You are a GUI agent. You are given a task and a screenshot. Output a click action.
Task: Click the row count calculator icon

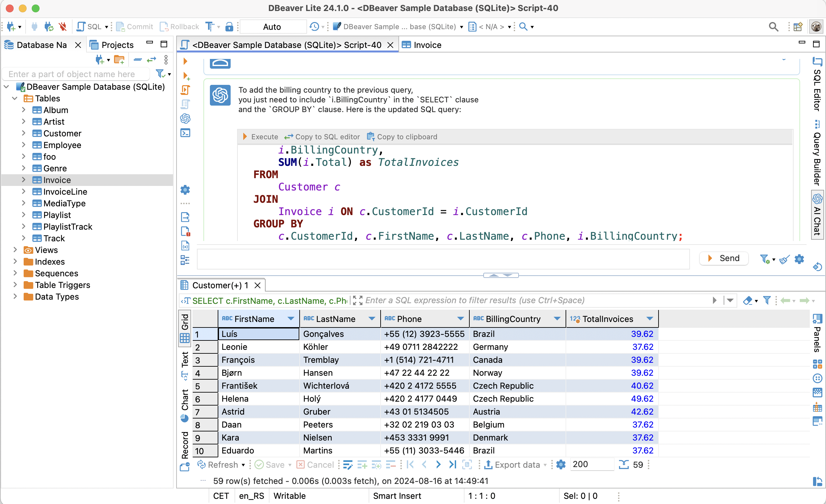624,464
